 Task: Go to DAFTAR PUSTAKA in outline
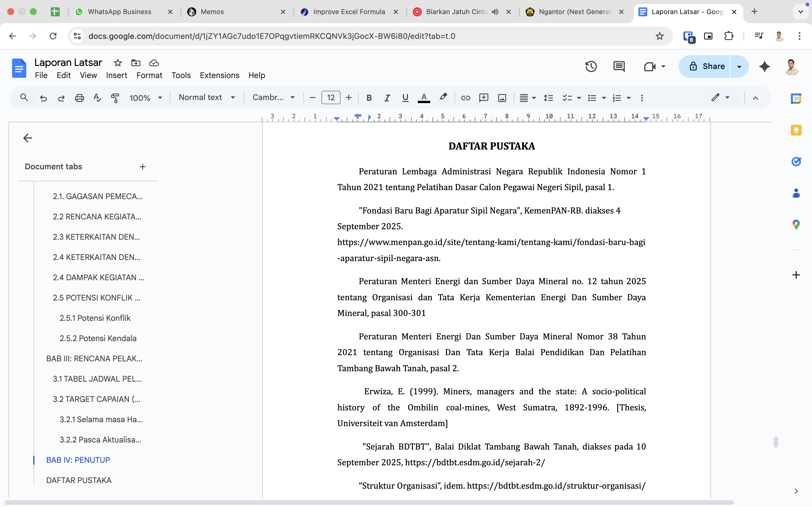[x=79, y=480]
